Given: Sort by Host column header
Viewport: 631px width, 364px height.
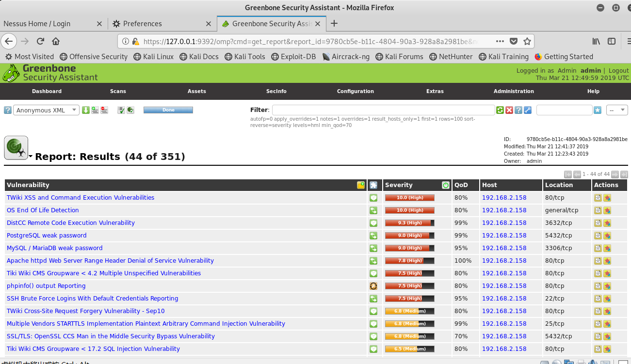Looking at the screenshot, I should (x=489, y=185).
